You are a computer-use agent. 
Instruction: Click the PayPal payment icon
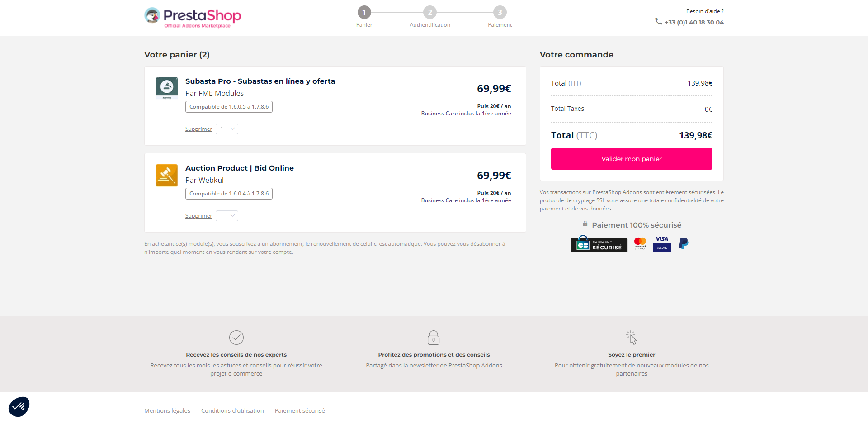(x=684, y=244)
